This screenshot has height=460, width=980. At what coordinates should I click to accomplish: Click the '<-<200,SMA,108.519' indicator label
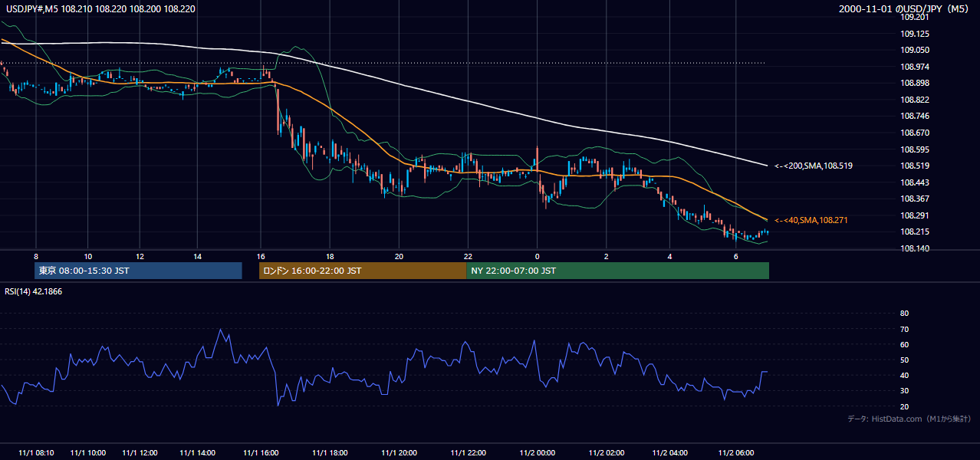tap(813, 166)
